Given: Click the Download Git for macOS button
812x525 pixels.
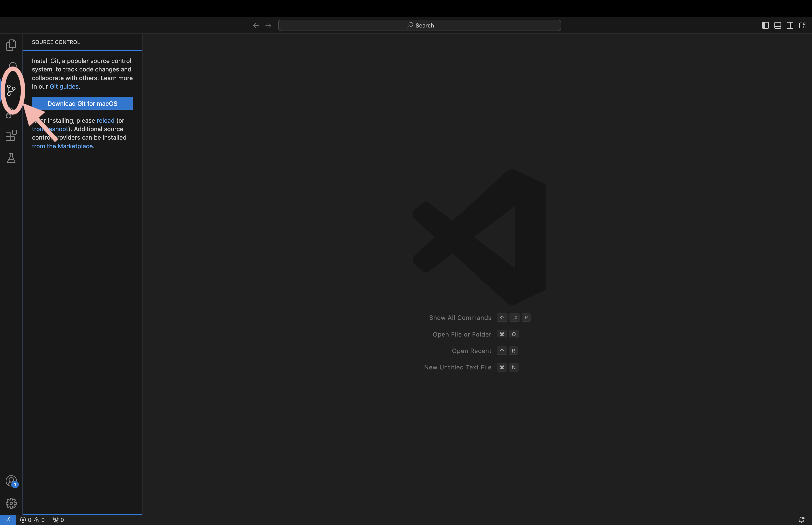Looking at the screenshot, I should pyautogui.click(x=82, y=104).
